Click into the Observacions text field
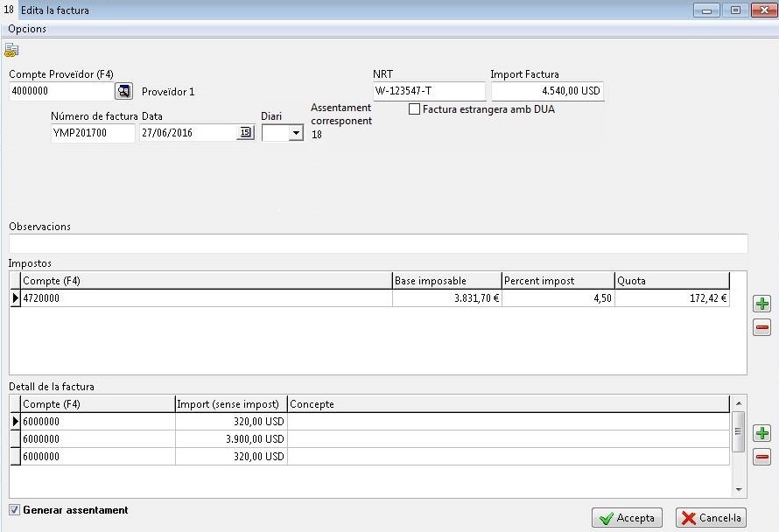This screenshot has width=779, height=532. (378, 244)
